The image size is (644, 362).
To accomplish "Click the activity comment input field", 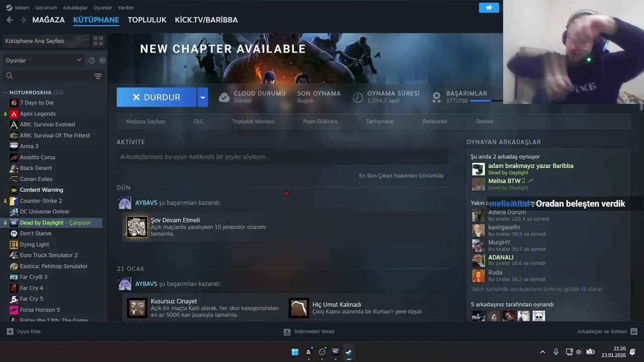I will point(283,157).
